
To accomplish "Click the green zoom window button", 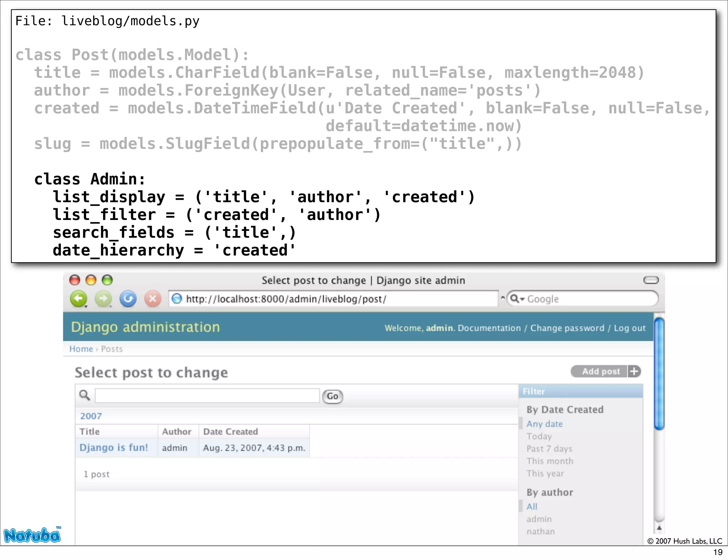I will click(107, 280).
